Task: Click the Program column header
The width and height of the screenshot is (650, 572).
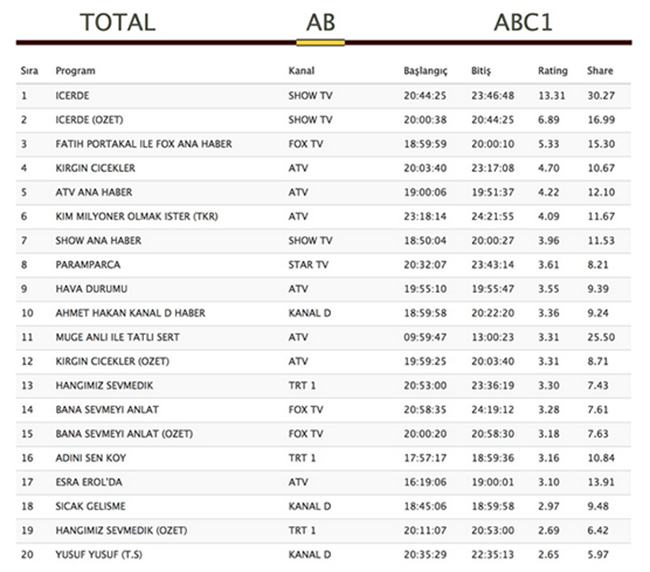Action: click(x=76, y=71)
